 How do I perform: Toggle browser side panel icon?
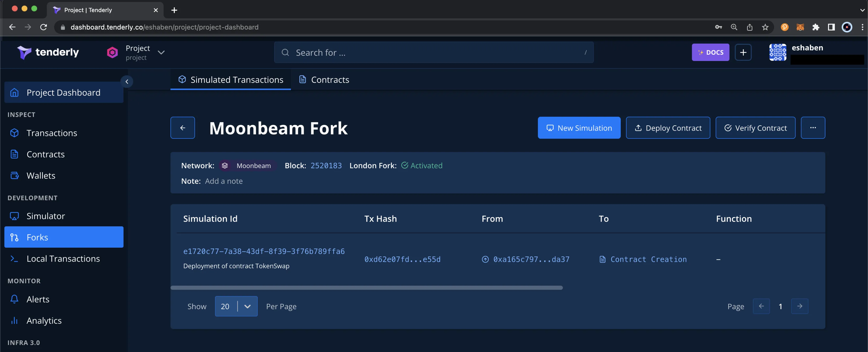(831, 27)
